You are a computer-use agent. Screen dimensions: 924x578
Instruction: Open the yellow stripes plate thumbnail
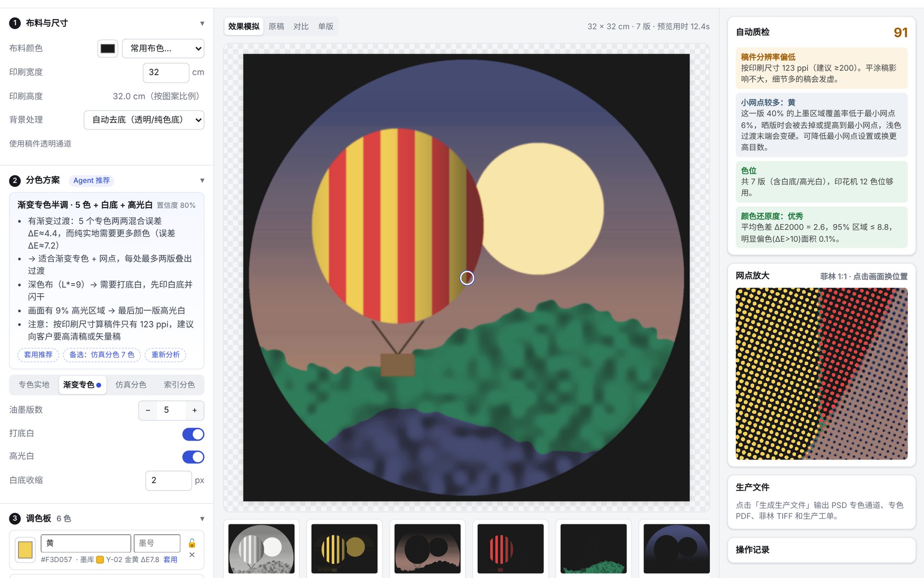(345, 549)
